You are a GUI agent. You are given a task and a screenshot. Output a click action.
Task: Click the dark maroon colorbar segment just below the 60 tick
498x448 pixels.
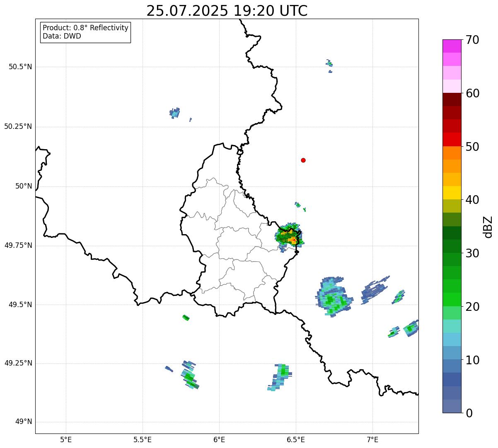tap(452, 99)
